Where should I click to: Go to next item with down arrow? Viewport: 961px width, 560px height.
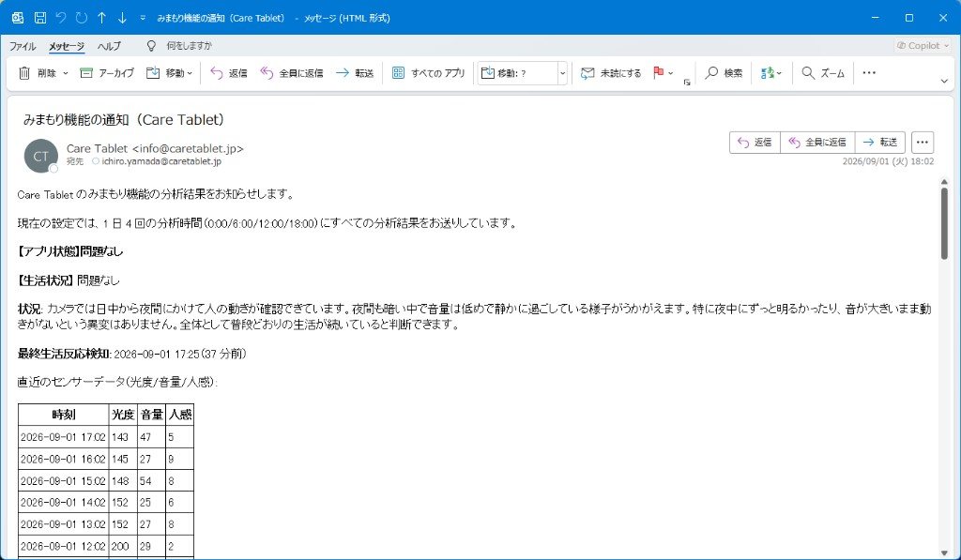[x=122, y=18]
